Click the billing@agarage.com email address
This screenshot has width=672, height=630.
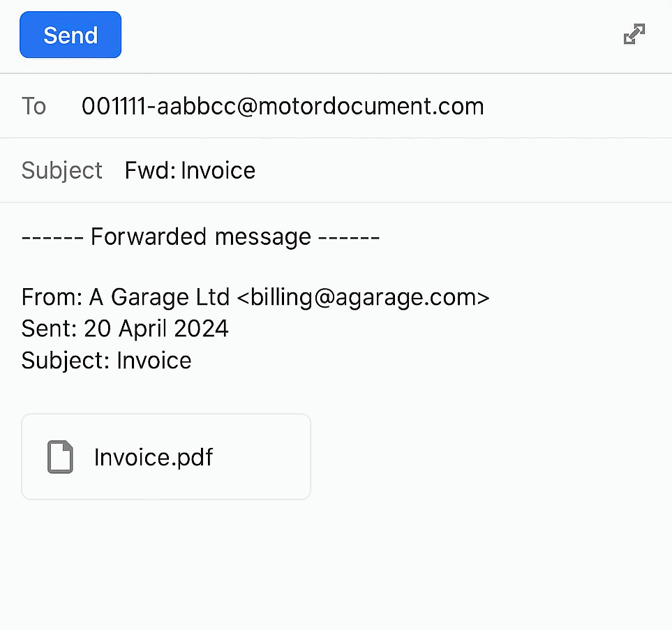click(x=363, y=297)
